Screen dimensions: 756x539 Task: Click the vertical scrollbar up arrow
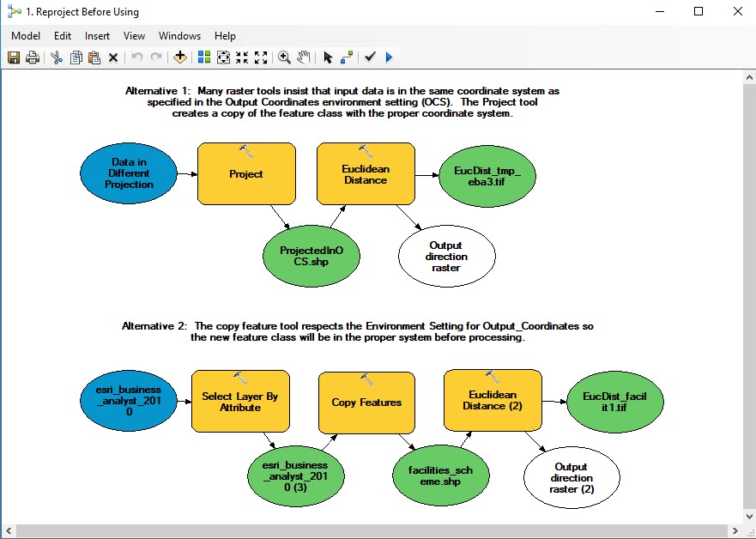click(x=749, y=77)
